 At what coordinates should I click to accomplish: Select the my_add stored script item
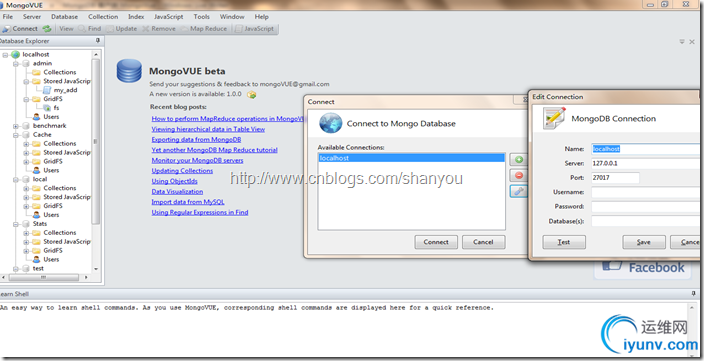coord(60,90)
